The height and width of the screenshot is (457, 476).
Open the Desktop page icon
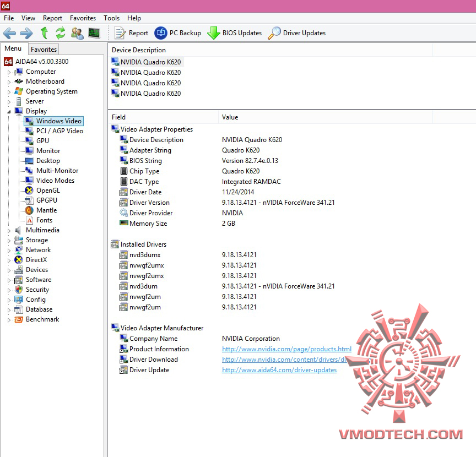pos(29,161)
